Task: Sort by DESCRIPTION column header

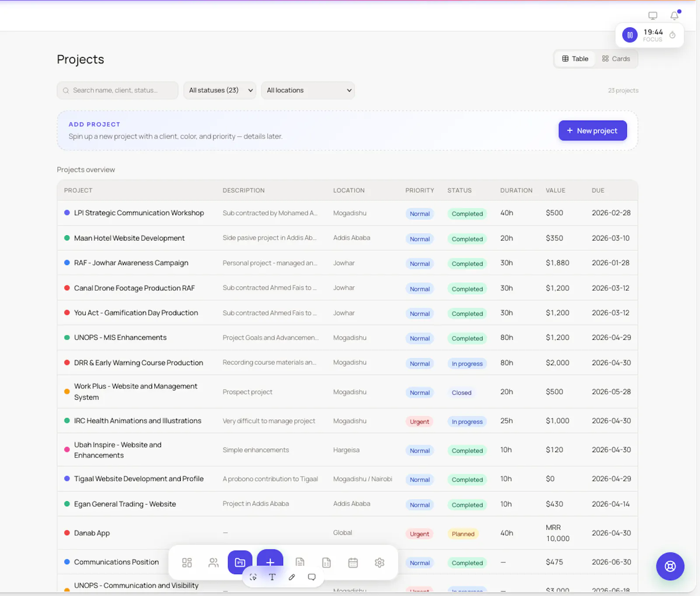Action: pos(243,190)
